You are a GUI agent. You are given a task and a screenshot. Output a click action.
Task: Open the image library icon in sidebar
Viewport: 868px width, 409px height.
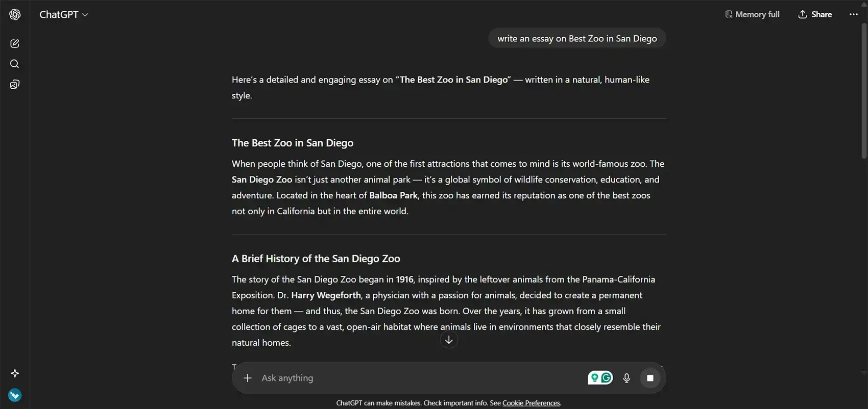coord(14,84)
